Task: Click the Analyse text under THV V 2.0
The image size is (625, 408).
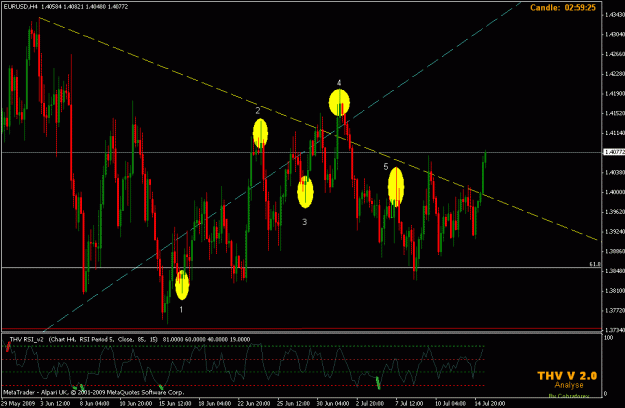Action: coord(569,385)
